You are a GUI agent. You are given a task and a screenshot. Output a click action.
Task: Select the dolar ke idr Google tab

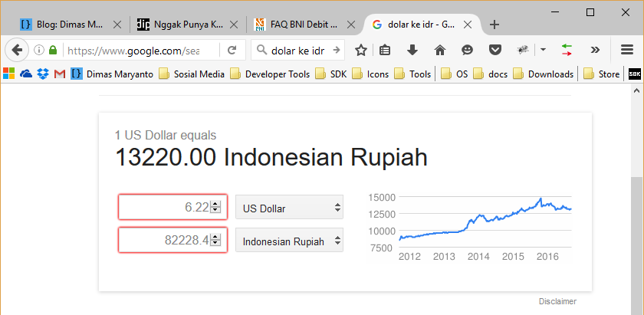(x=422, y=25)
